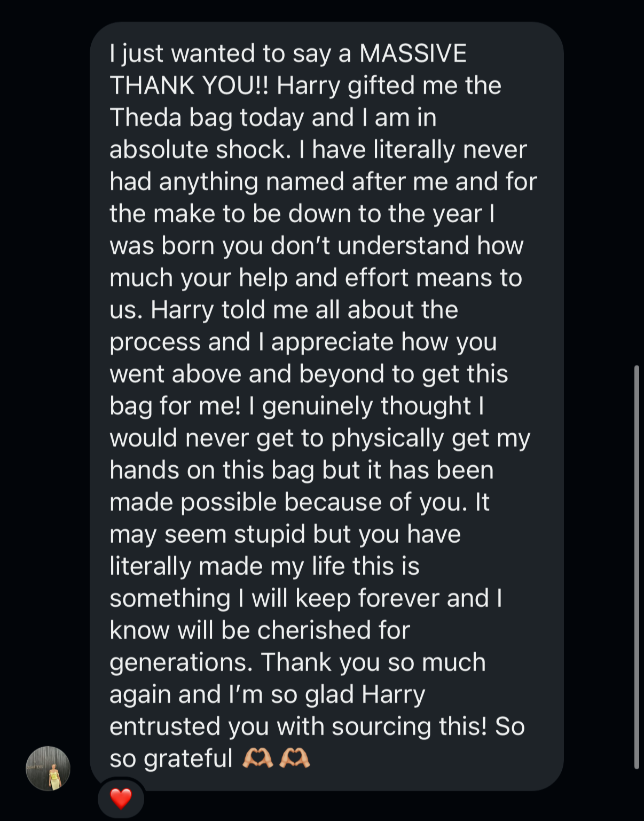Image resolution: width=644 pixels, height=821 pixels.
Task: Click the phrase "was born you don't understand"
Action: (x=219, y=246)
